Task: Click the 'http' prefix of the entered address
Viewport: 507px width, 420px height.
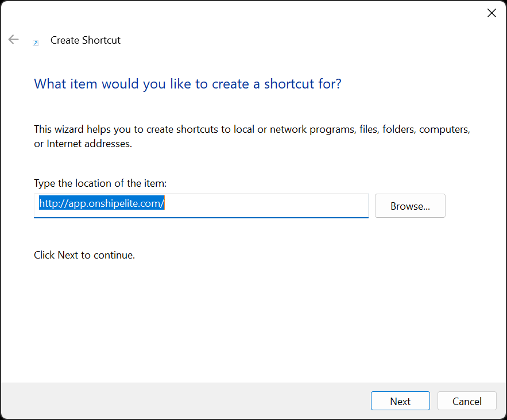Action: click(x=48, y=203)
